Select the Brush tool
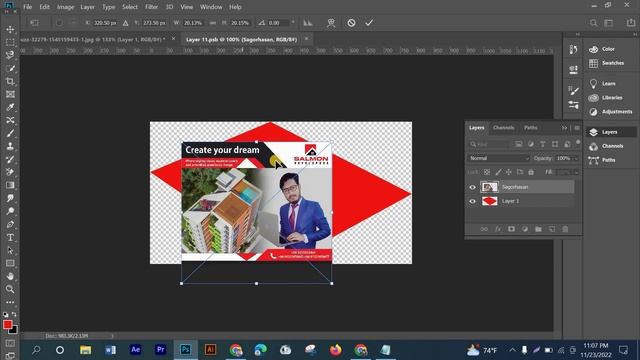This screenshot has width=640, height=360. (x=10, y=133)
